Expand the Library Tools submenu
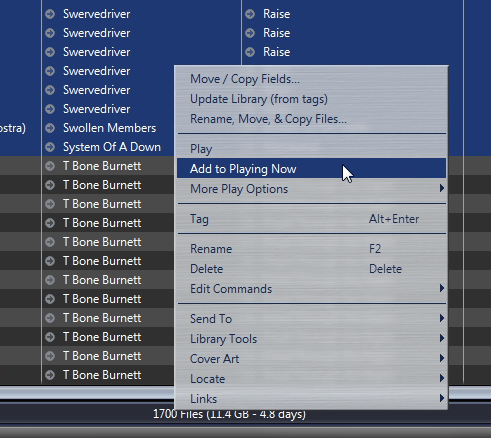The height and width of the screenshot is (438, 491). click(311, 339)
